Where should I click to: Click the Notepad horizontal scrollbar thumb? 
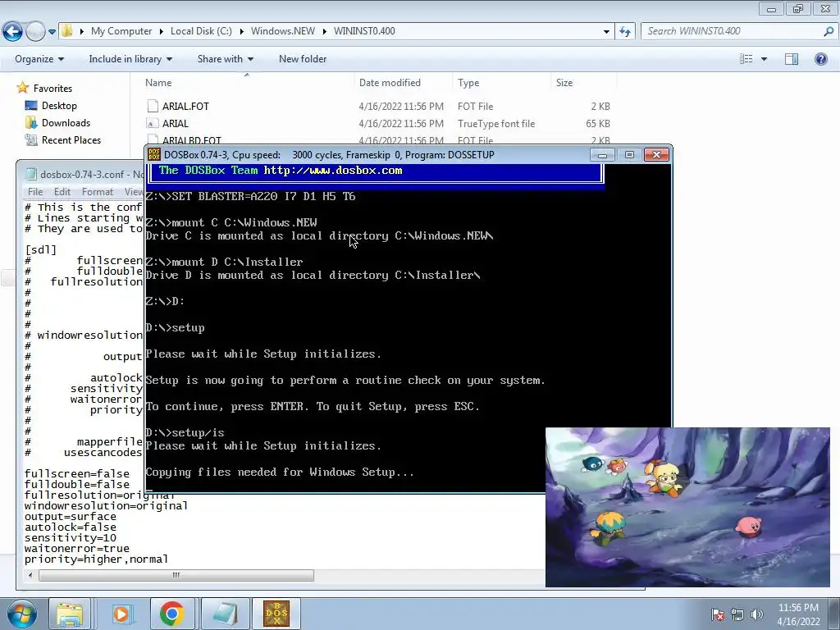coord(176,575)
